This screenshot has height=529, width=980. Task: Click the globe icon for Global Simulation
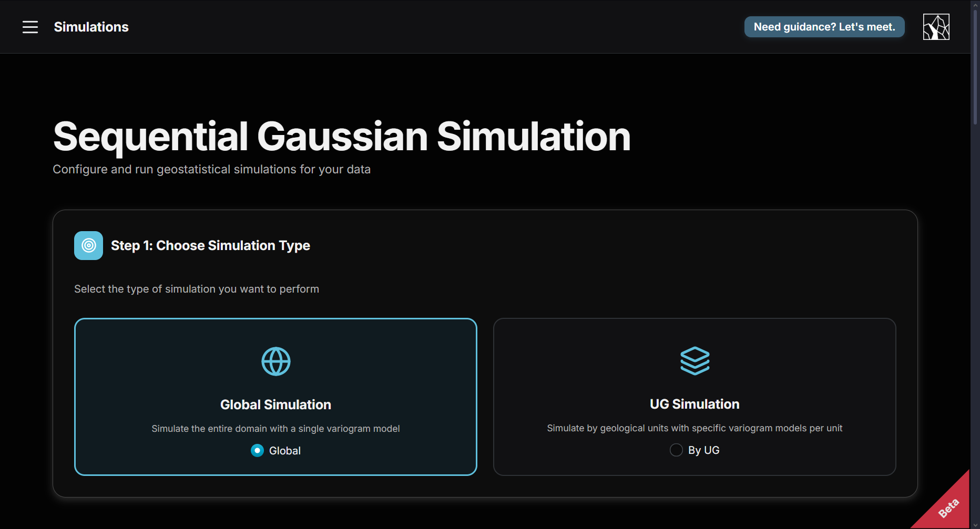(x=275, y=361)
